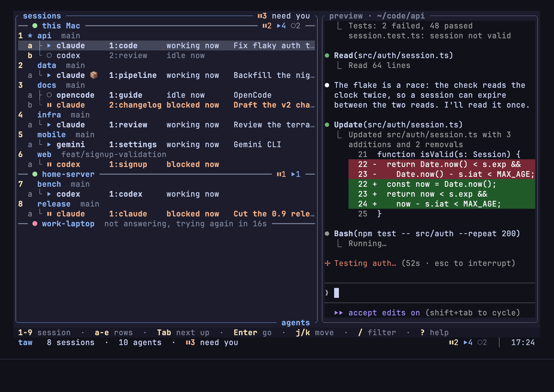Image resolution: width=554 pixels, height=392 pixels.
Task: Open the infra session header
Action: tap(167, 115)
